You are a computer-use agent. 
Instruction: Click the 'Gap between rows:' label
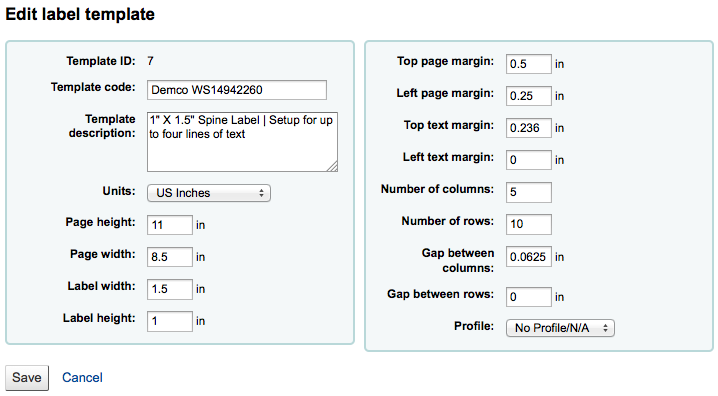441,294
